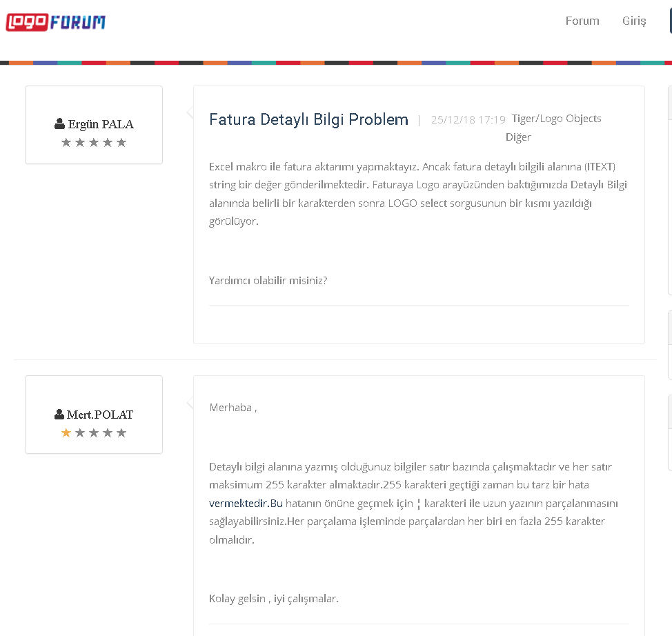Select the fourth star under Mert.POLAT
Screen dimensions: 672x636
point(108,433)
